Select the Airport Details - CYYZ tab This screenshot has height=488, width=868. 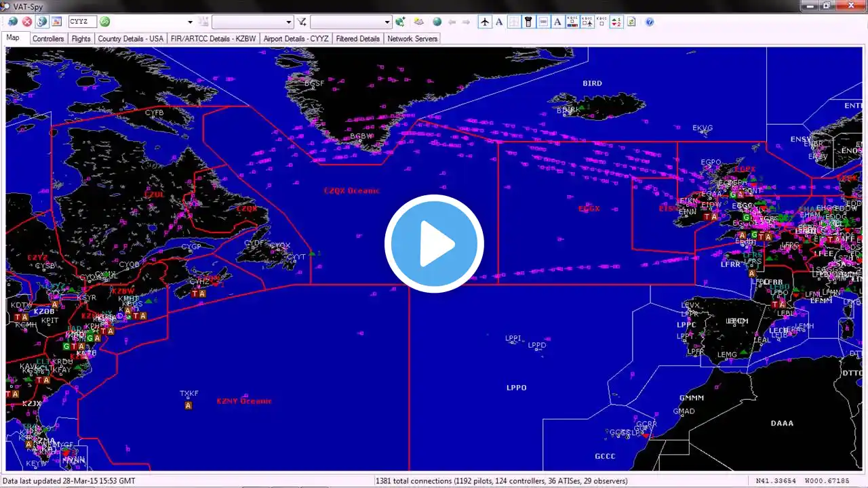pos(296,39)
